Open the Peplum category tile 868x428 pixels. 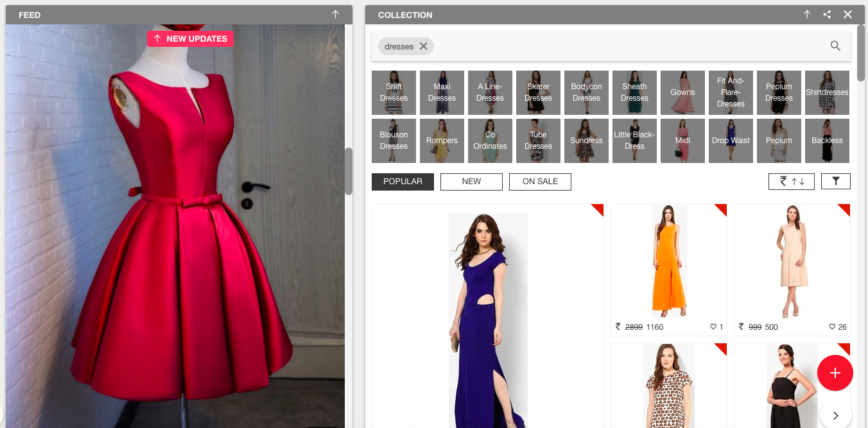click(x=779, y=141)
